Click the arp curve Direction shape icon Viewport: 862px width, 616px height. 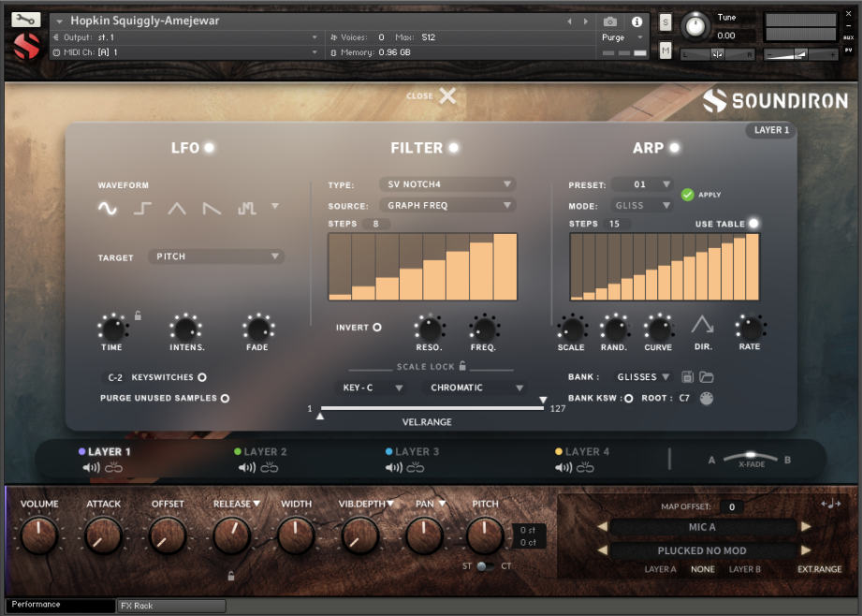[x=703, y=329]
